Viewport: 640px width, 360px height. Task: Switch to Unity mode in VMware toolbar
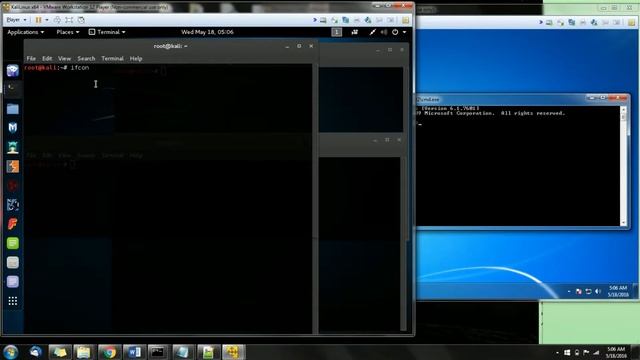pyautogui.click(x=81, y=20)
